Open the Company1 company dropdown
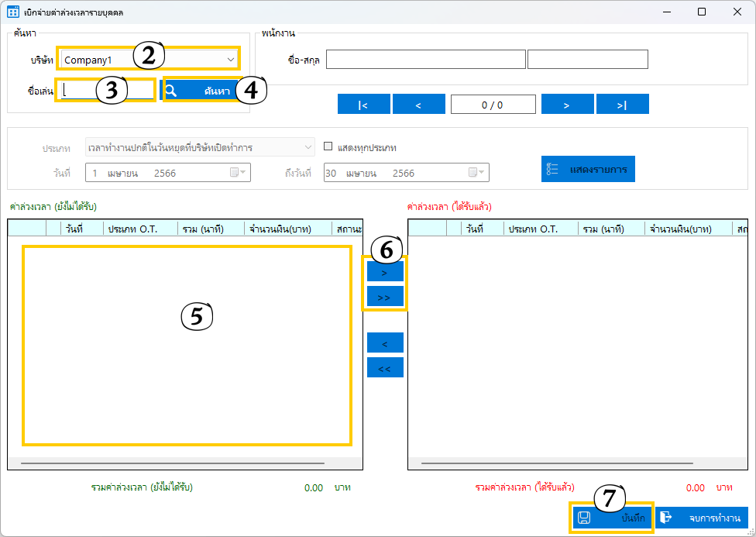The height and width of the screenshot is (537, 756). (x=231, y=60)
